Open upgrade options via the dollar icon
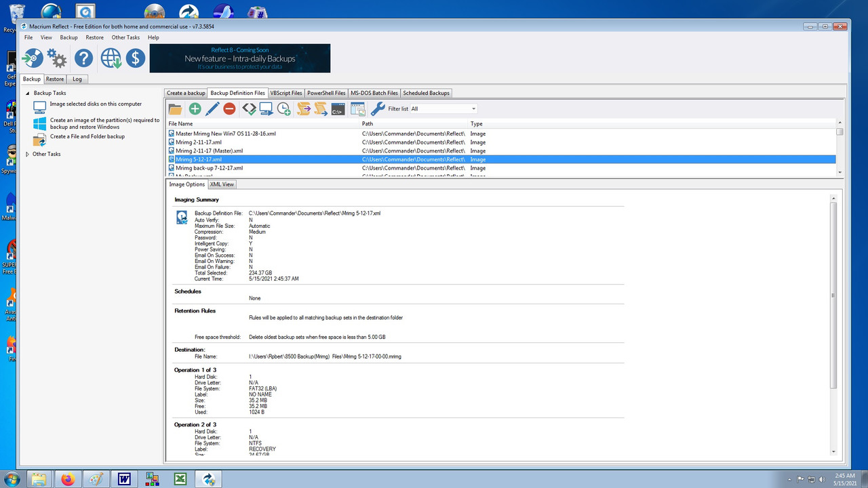Screen dimensions: 868x488 coord(135,58)
